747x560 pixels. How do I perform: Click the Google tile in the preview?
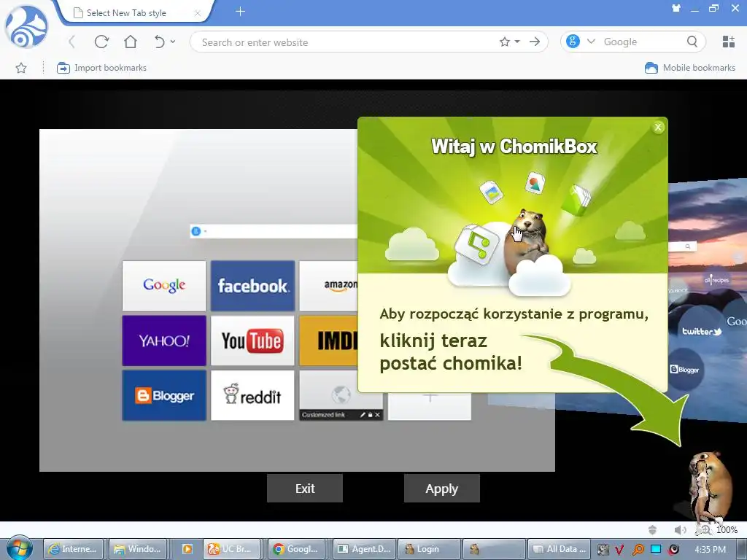tap(164, 286)
